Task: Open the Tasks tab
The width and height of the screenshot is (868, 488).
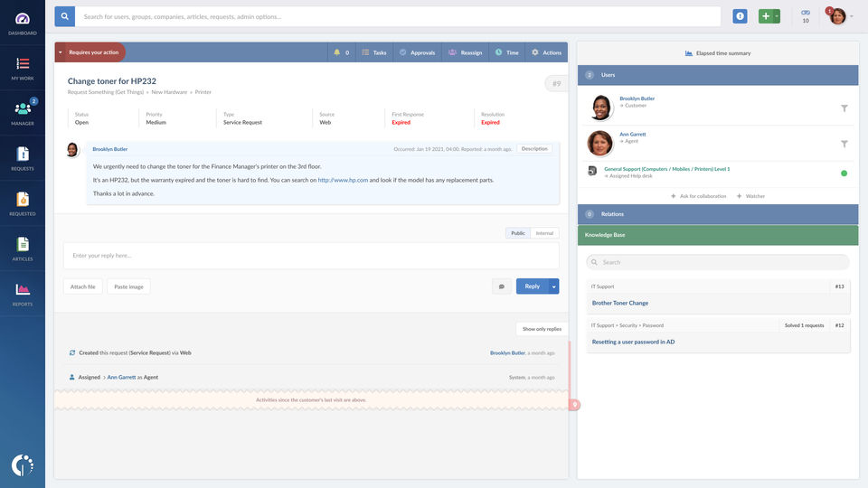Action: tap(374, 52)
